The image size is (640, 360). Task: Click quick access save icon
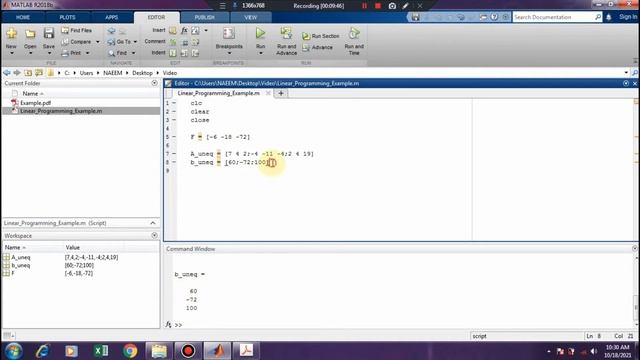[416, 17]
